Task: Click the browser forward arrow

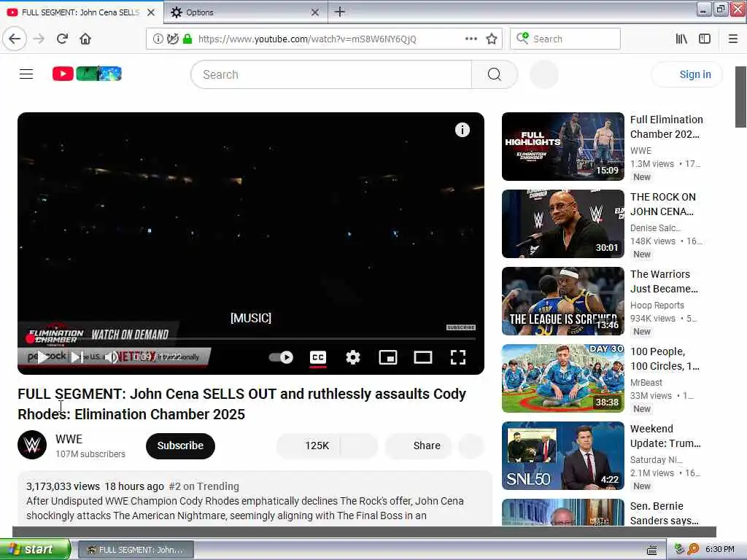Action: coord(39,39)
